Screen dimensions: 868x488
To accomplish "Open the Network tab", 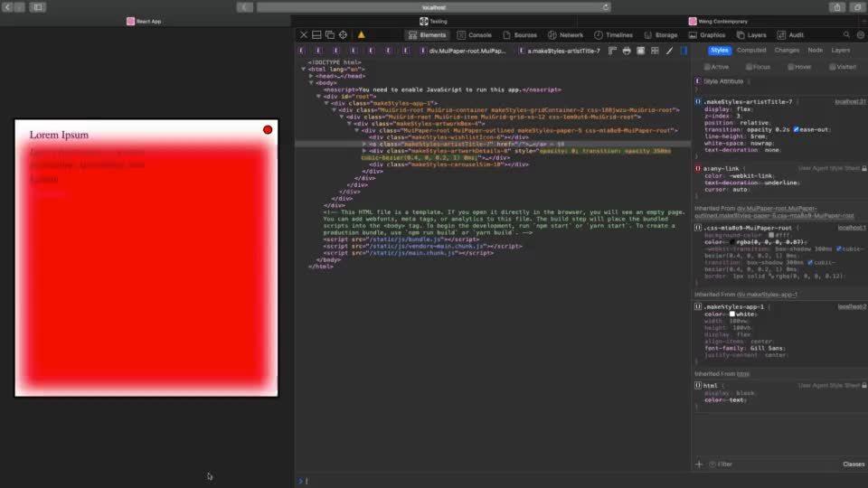I will [x=566, y=35].
